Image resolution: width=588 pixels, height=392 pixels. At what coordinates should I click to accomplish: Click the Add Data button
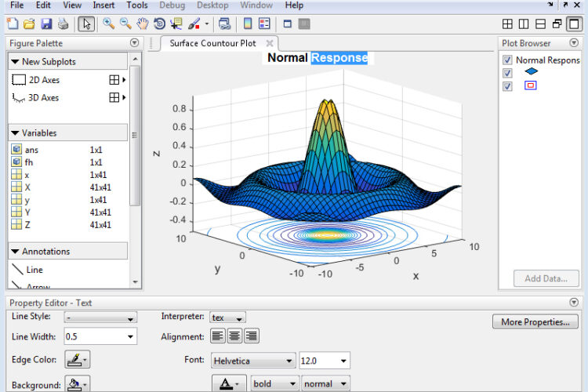(546, 278)
